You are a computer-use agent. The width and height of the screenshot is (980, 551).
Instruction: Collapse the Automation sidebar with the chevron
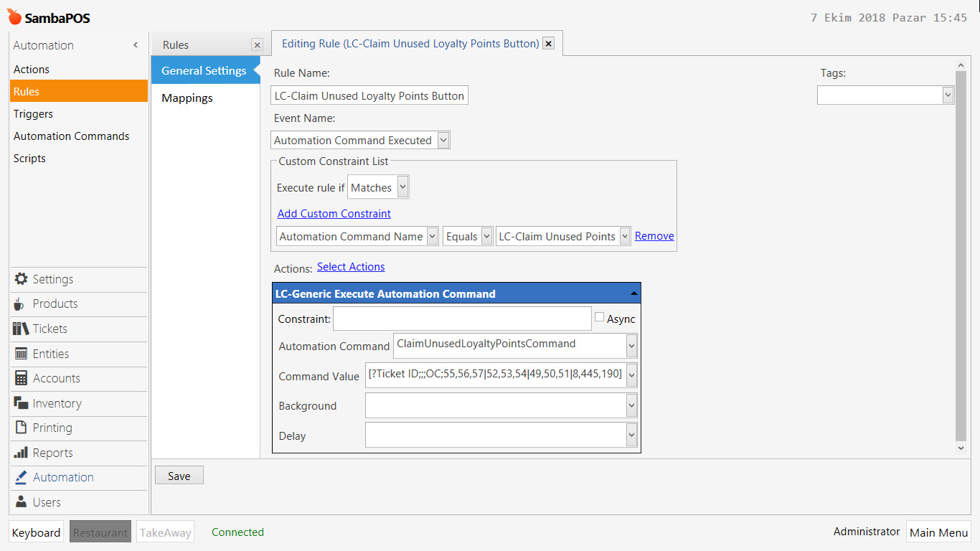pyautogui.click(x=136, y=45)
